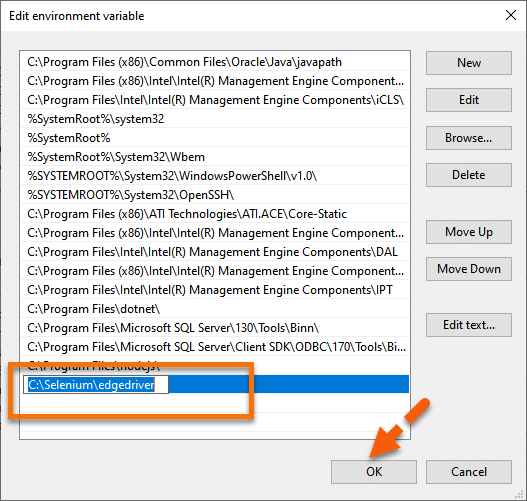Viewport: 527px width, 501px height.
Task: Select the ATI Technologies Core-Static entry
Action: point(215,214)
